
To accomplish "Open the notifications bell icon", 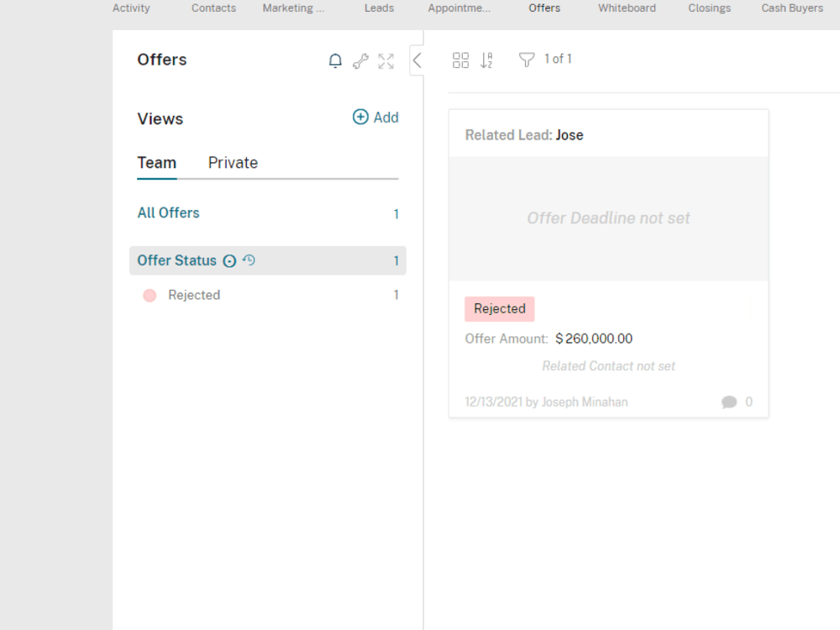I will [x=335, y=60].
